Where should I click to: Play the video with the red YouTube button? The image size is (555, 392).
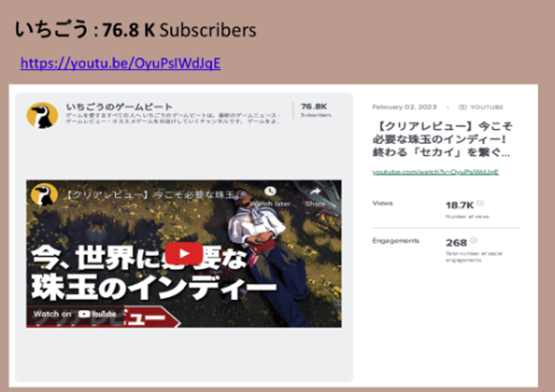(184, 254)
